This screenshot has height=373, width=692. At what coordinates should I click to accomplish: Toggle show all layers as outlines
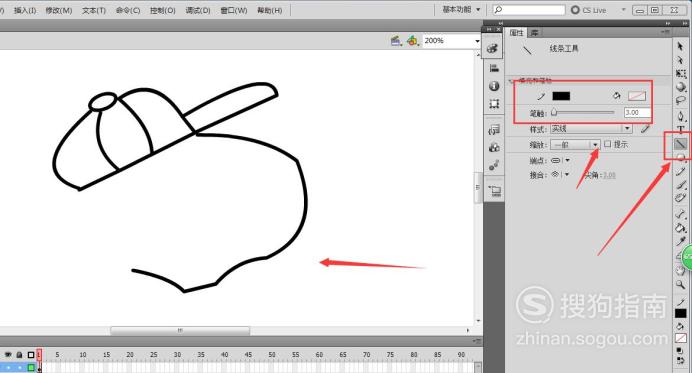[x=31, y=354]
